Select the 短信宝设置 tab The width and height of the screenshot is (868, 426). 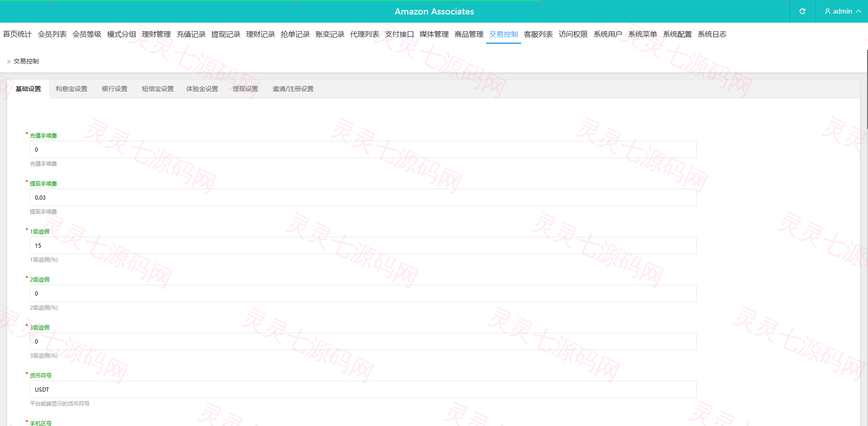click(x=158, y=89)
